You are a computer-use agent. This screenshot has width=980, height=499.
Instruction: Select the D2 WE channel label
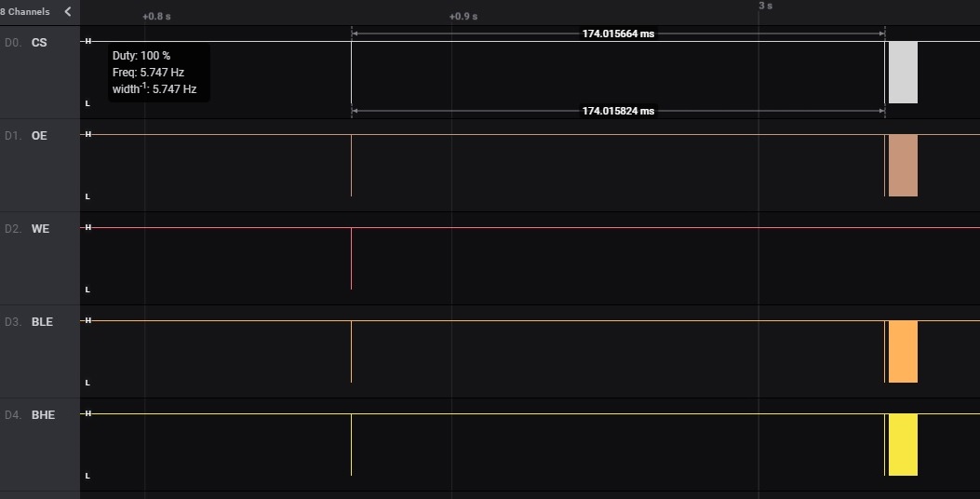pos(40,229)
